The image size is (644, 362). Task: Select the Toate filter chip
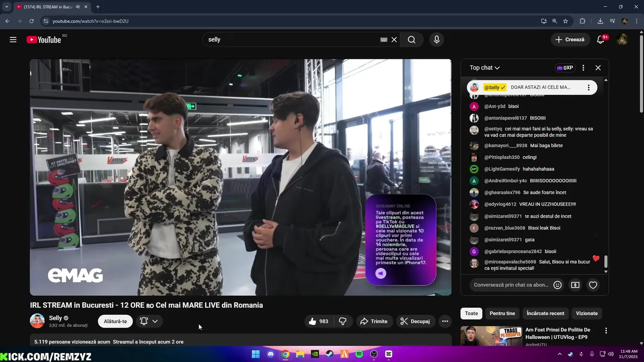point(471,313)
